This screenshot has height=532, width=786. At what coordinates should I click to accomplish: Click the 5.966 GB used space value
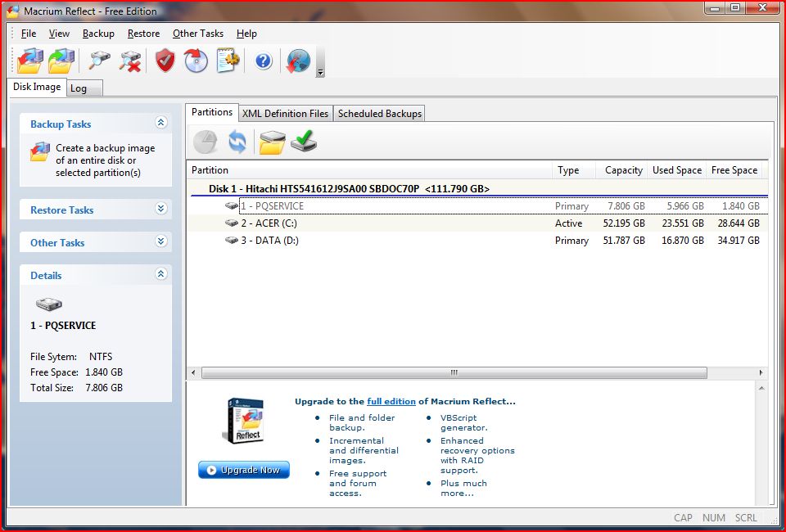685,206
